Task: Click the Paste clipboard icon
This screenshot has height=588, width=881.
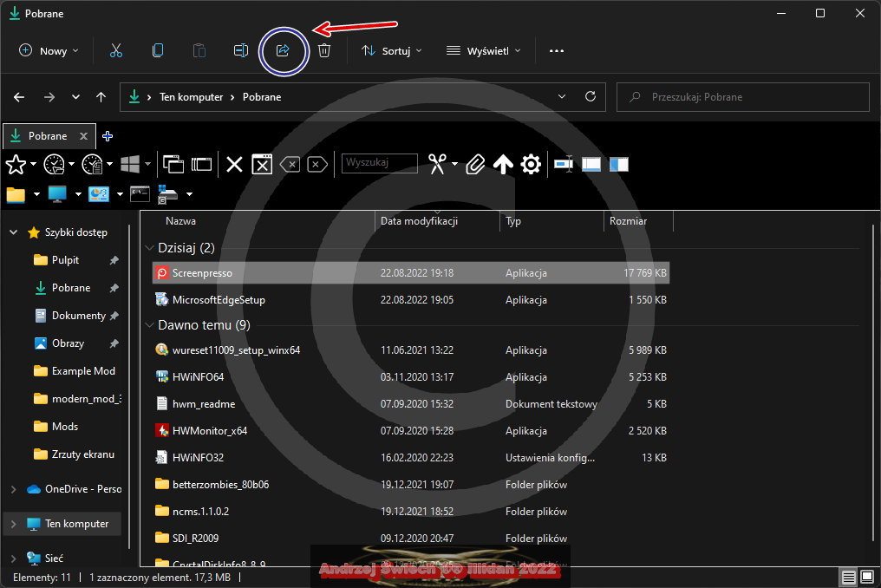Action: [x=199, y=50]
